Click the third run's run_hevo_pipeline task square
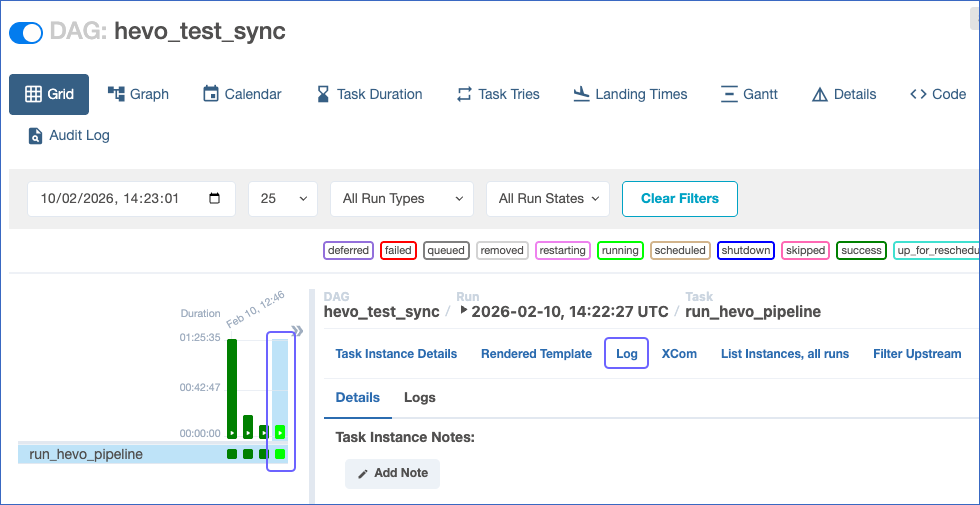 pyautogui.click(x=264, y=454)
